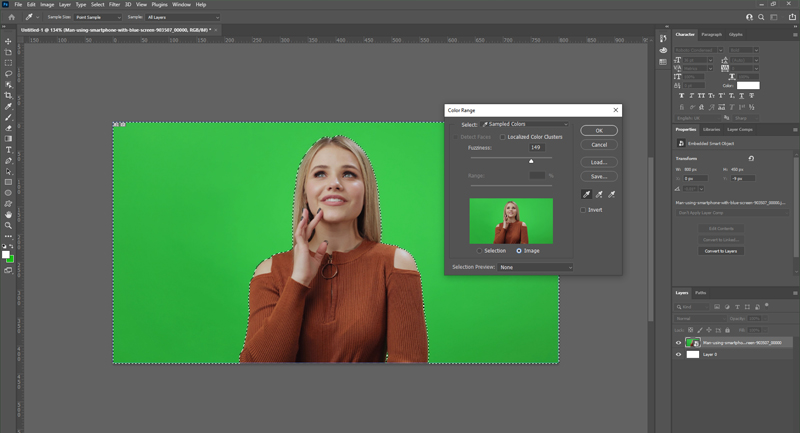Check the Invert option
Viewport: 800px width, 433px height.
583,210
